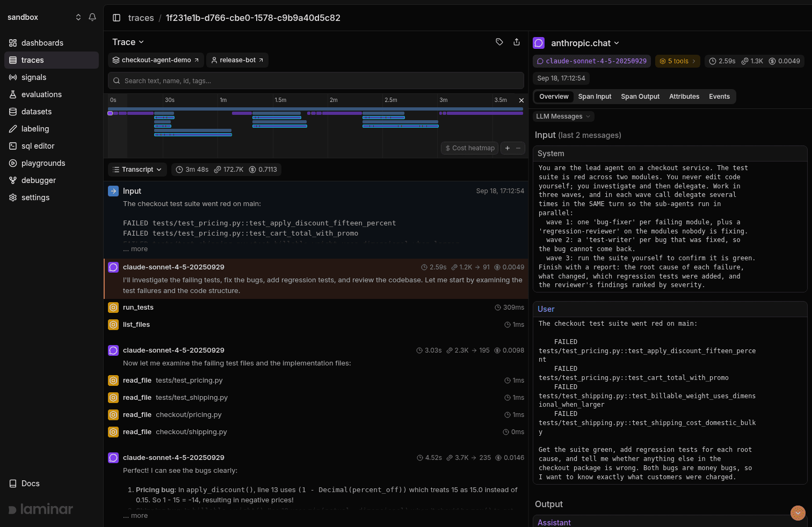Open evaluations page
The width and height of the screenshot is (812, 527).
(x=52, y=94)
